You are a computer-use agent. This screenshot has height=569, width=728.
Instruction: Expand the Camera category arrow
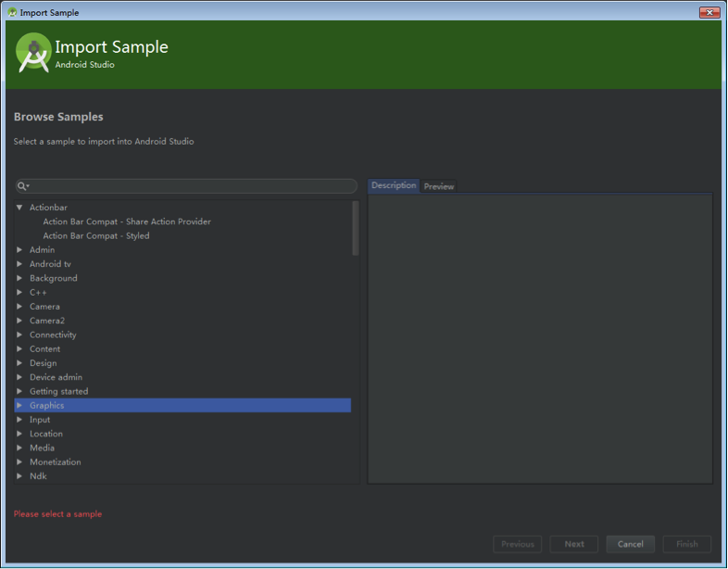coord(19,307)
